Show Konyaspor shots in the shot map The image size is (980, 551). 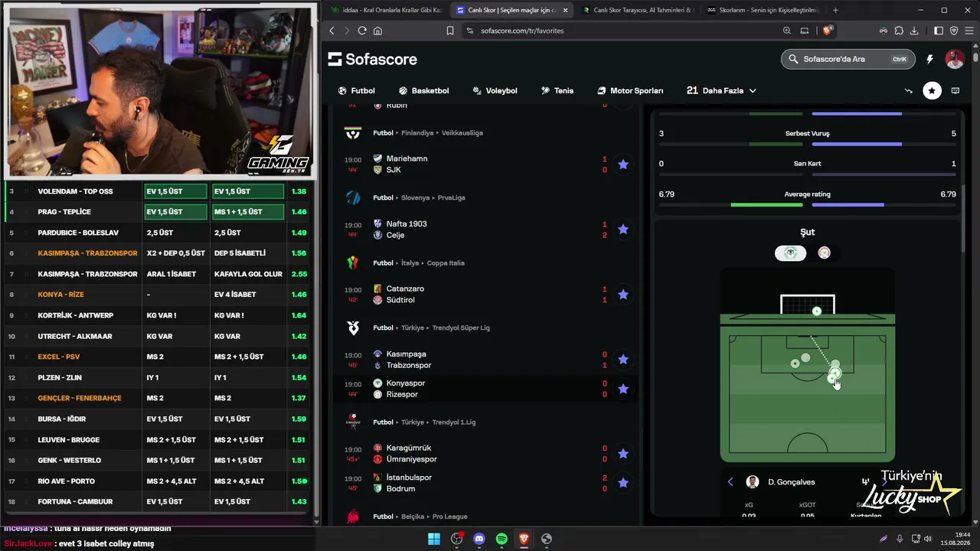coord(790,253)
